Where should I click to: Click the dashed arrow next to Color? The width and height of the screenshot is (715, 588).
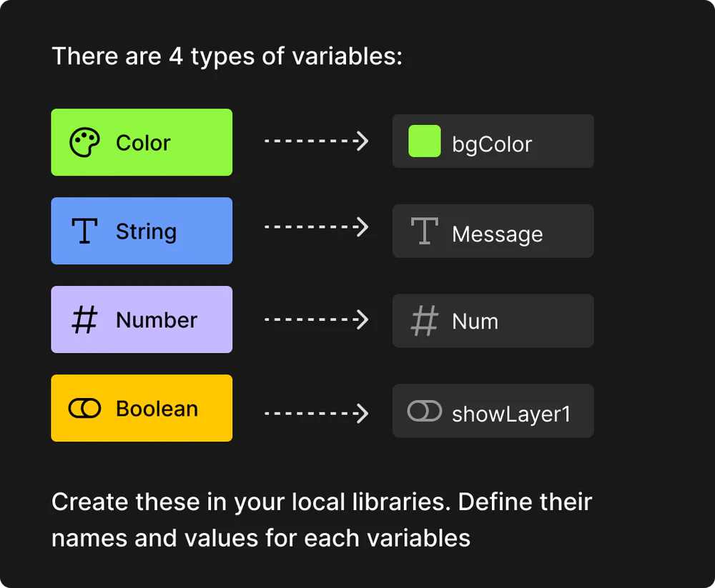[x=315, y=141]
